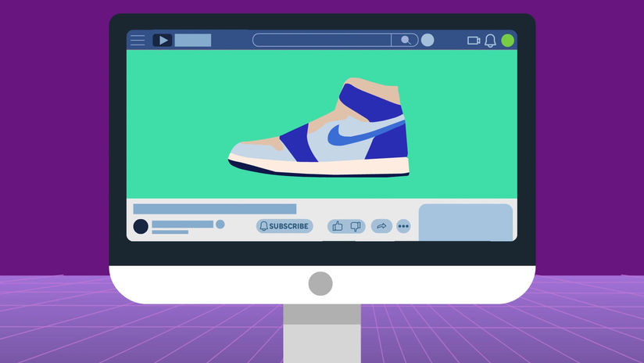
Task: Open the green profile avatar
Action: tap(508, 40)
